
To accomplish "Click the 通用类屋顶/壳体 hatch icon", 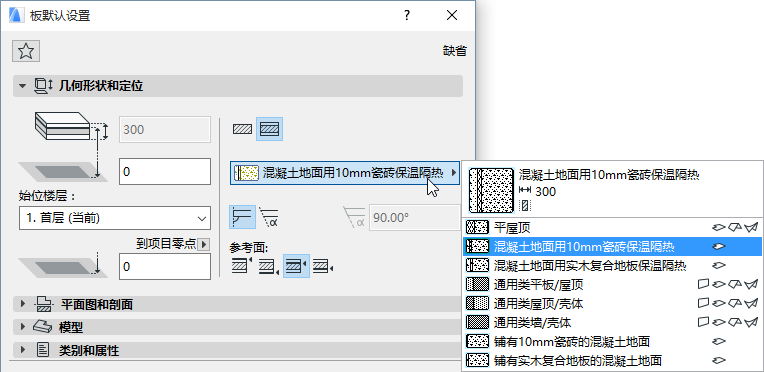I will tap(478, 303).
